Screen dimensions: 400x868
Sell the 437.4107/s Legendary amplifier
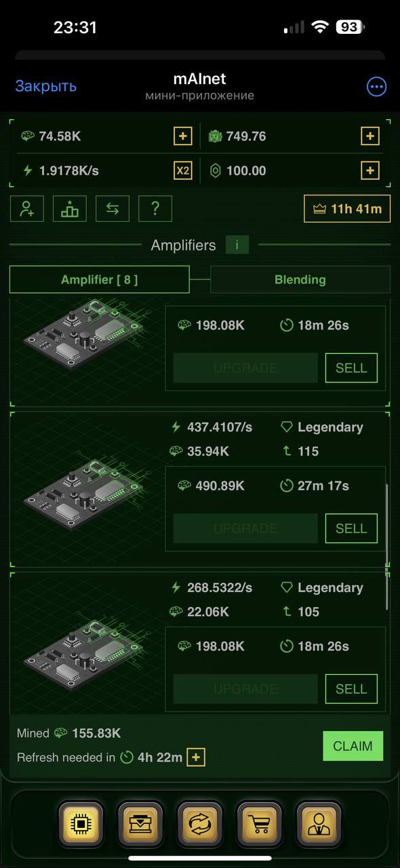(351, 528)
